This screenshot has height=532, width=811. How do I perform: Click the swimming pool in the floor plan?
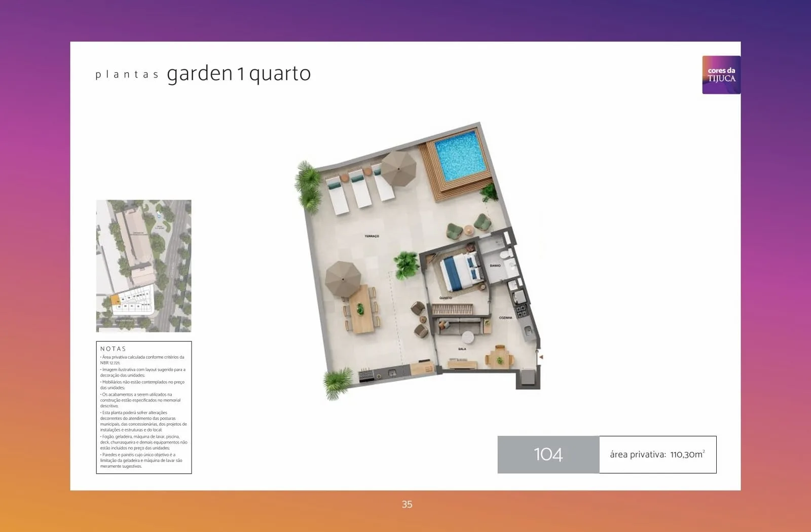[x=460, y=155]
